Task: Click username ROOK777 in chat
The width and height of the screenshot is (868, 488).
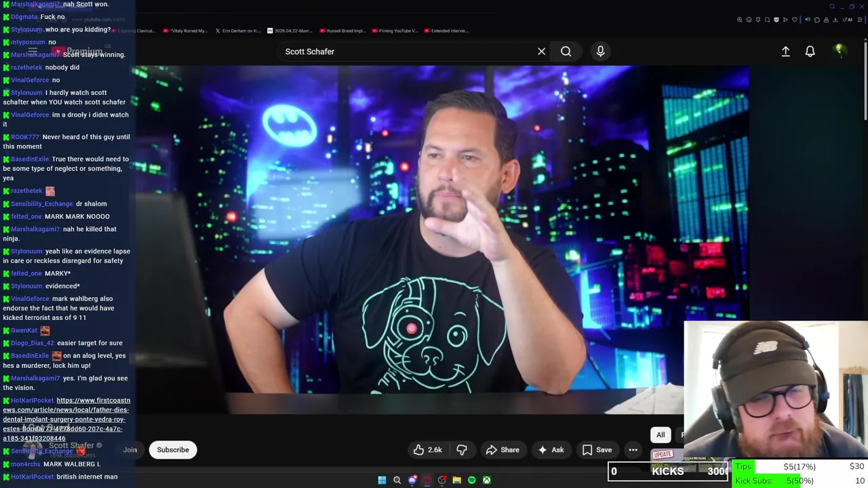Action: [x=24, y=137]
